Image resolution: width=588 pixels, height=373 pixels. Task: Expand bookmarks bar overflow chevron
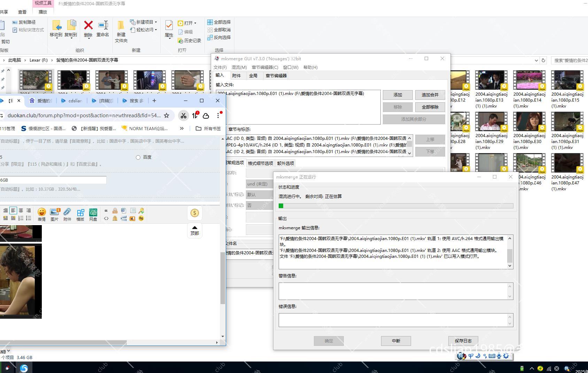coord(181,128)
